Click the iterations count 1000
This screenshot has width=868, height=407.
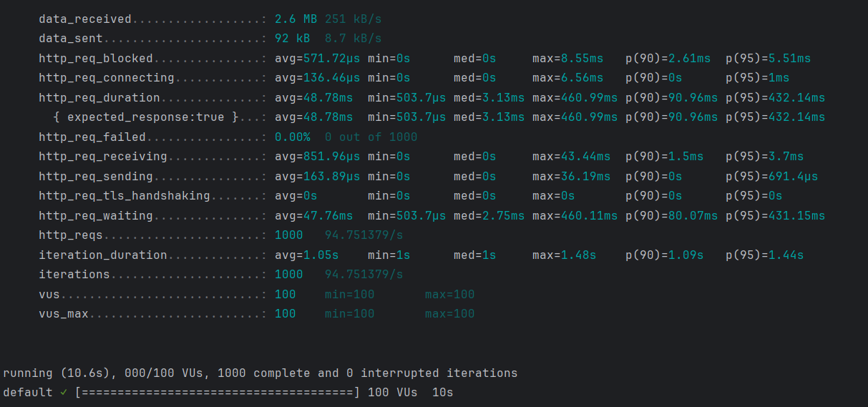click(289, 275)
